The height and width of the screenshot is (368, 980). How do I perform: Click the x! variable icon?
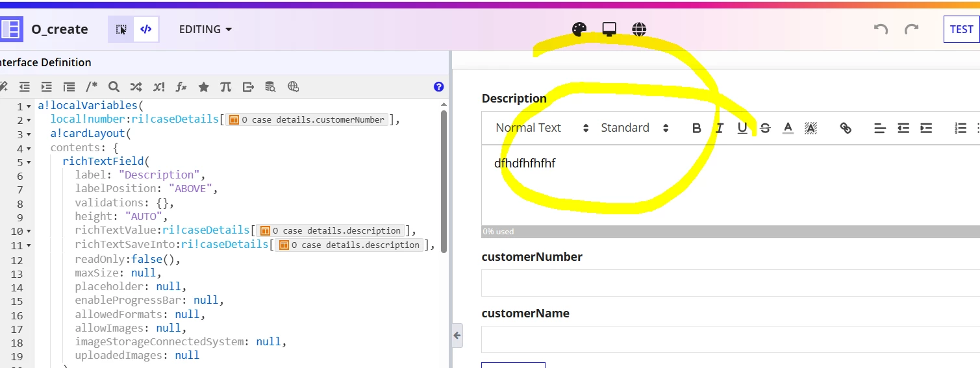point(158,86)
